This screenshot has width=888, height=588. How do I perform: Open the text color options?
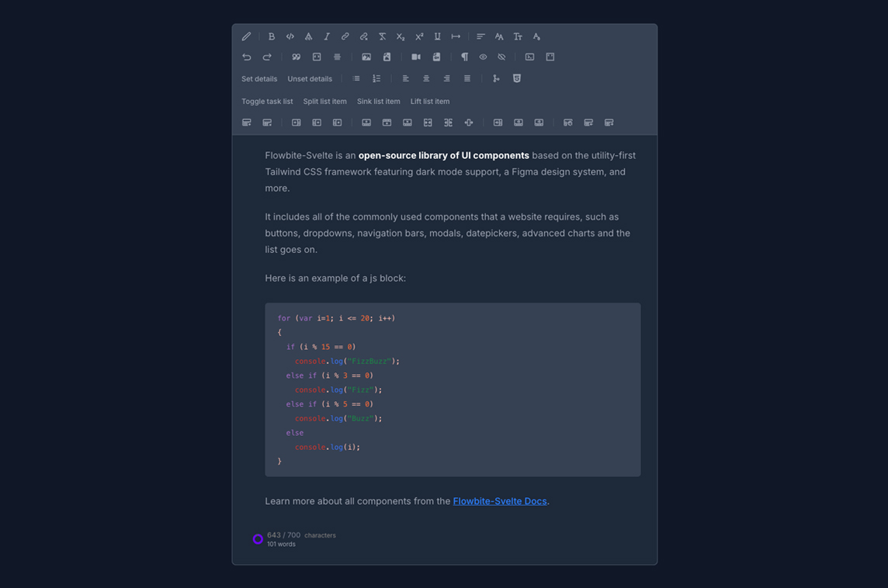pos(536,36)
